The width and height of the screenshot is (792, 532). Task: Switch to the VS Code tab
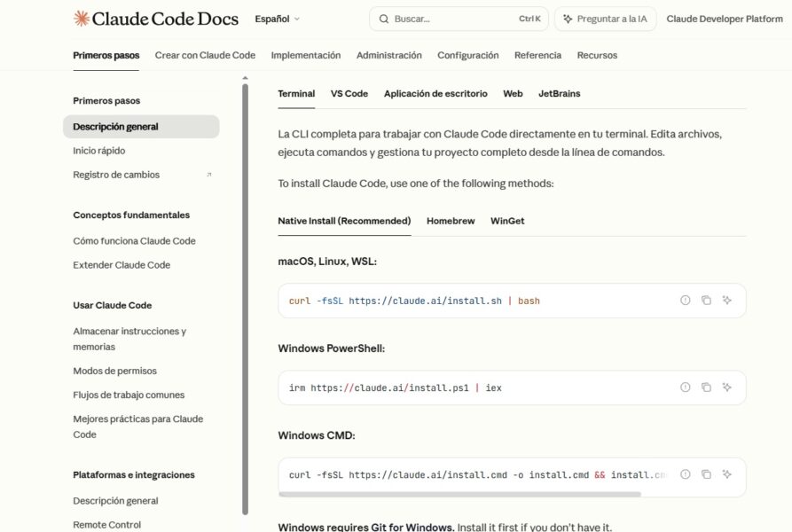348,93
